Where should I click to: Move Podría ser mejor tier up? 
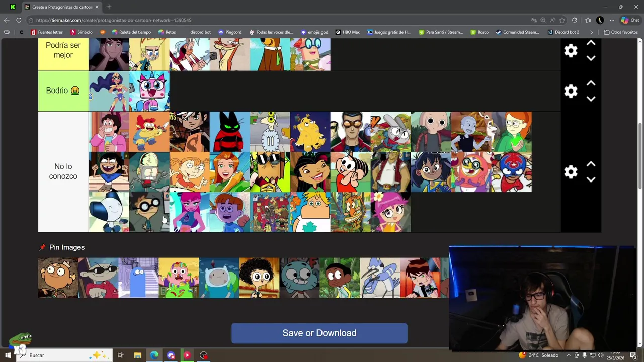click(x=591, y=43)
